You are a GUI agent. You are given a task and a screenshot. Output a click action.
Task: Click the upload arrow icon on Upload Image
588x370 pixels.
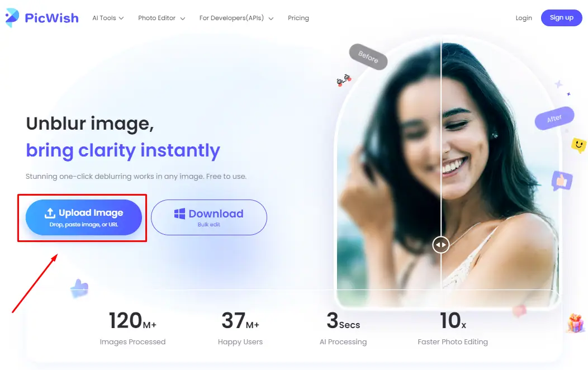[x=50, y=213]
